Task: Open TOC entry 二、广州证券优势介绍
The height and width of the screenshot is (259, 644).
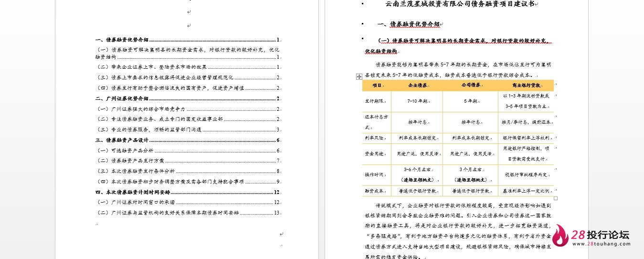Action: coord(188,98)
